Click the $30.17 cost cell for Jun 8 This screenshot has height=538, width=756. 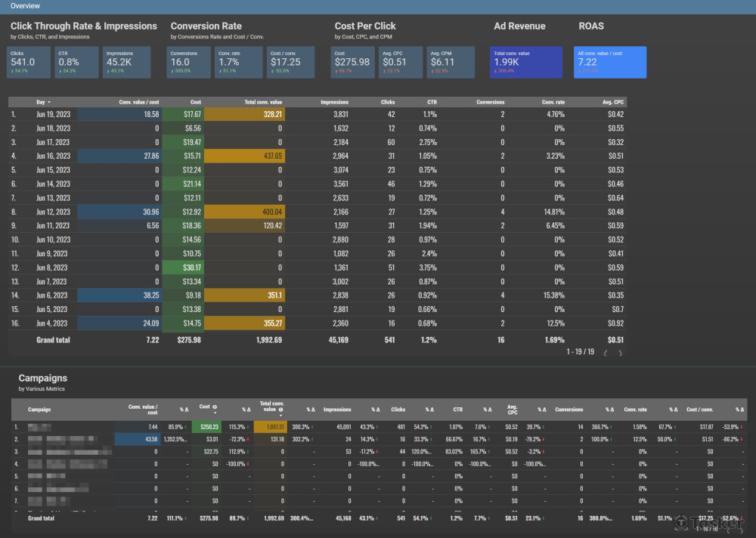point(190,267)
